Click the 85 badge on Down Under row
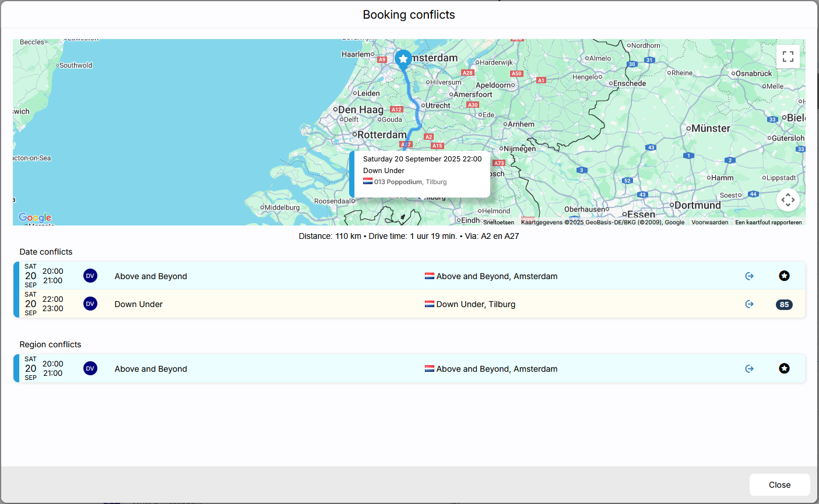 [784, 305]
